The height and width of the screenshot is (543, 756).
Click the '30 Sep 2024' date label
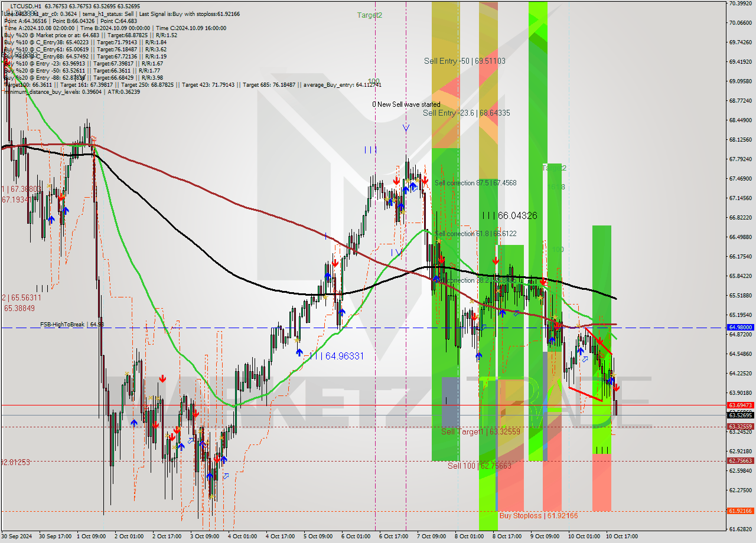click(x=17, y=536)
